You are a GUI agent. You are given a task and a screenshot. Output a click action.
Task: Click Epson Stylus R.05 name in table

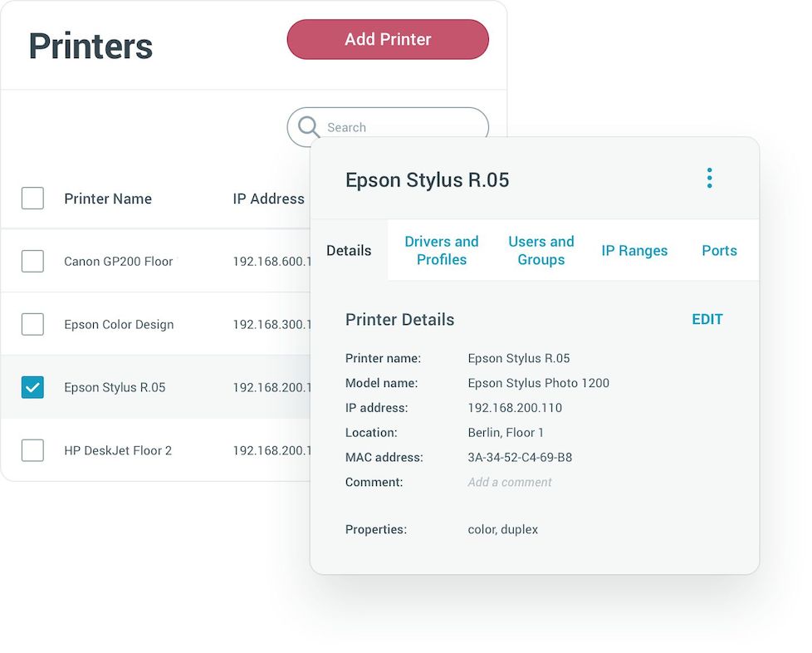coord(115,388)
